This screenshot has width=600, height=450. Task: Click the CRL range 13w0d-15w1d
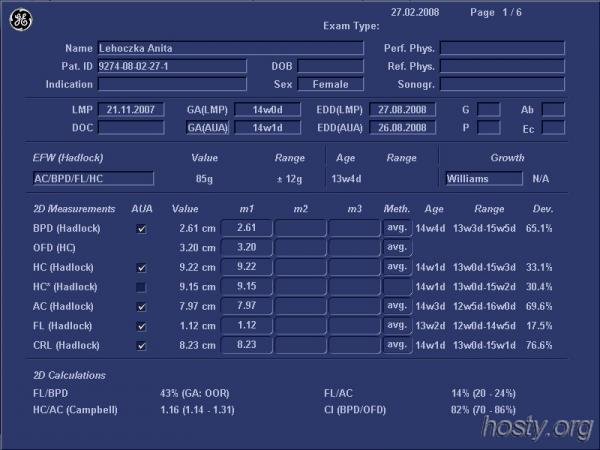[484, 346]
